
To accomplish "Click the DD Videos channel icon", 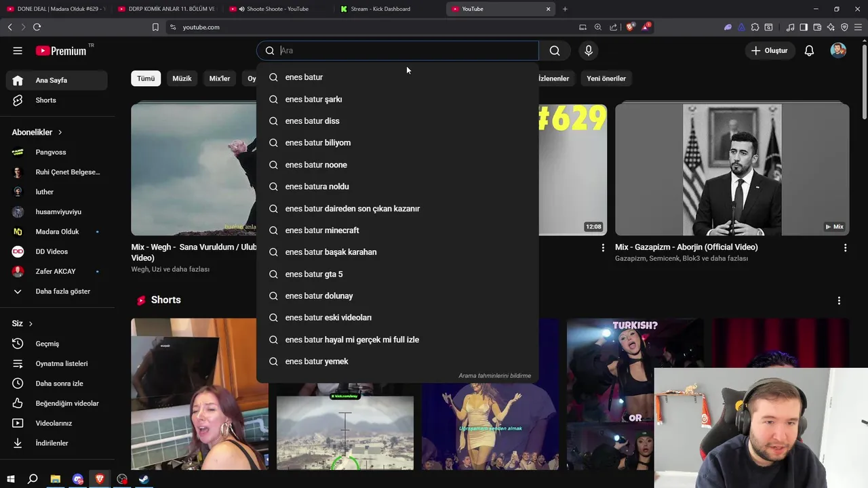I will click(x=18, y=251).
